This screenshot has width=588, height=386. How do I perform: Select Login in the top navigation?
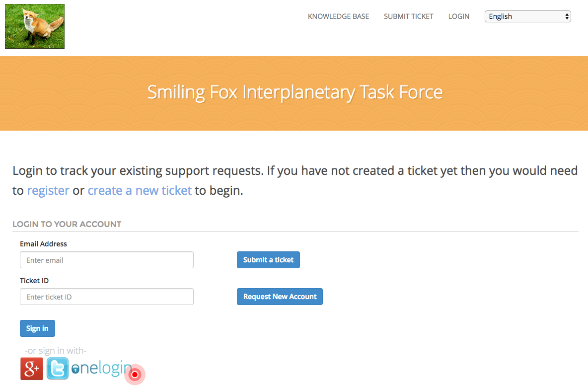click(x=458, y=16)
